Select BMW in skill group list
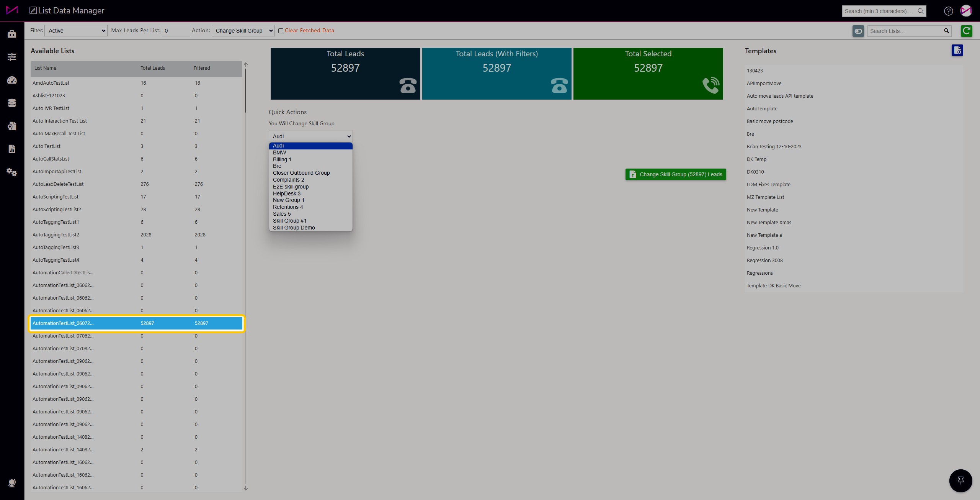This screenshot has height=500, width=980. pyautogui.click(x=310, y=152)
